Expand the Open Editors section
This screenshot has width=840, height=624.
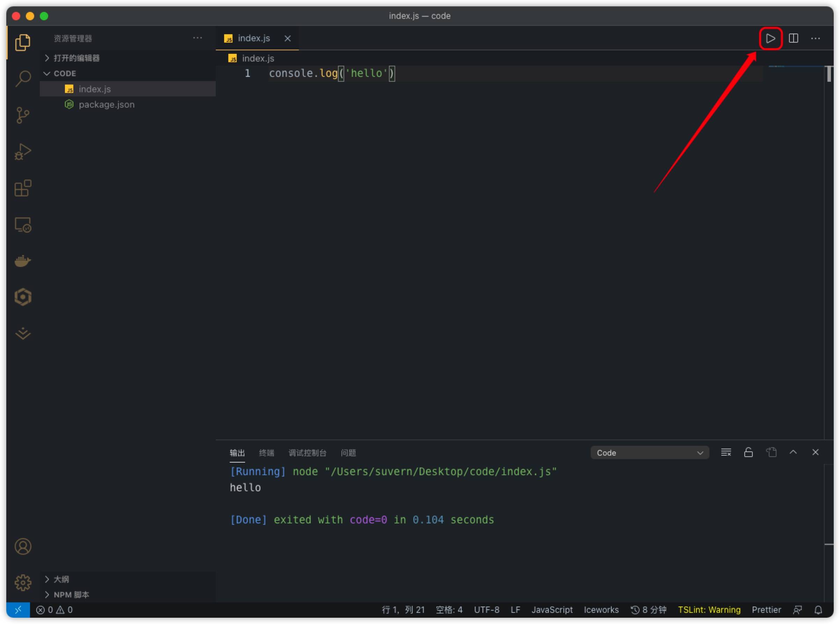pos(127,58)
